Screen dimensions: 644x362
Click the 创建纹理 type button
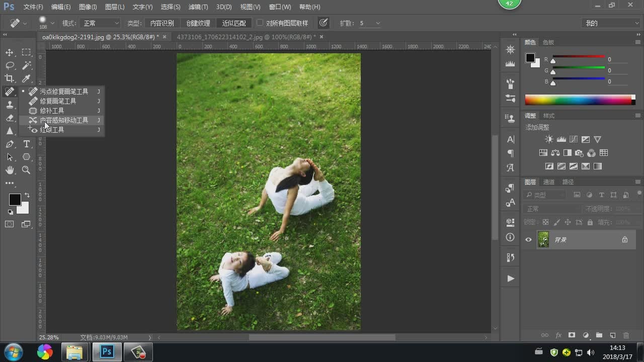click(198, 23)
